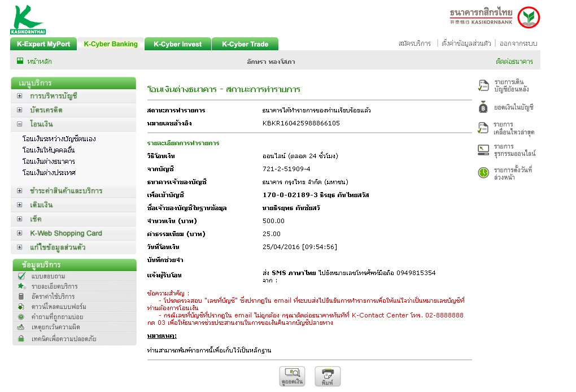Screen dimensions: 576x392
Task: Click the questionnaire icon (แบบสอบถาม)
Action: pos(21,276)
